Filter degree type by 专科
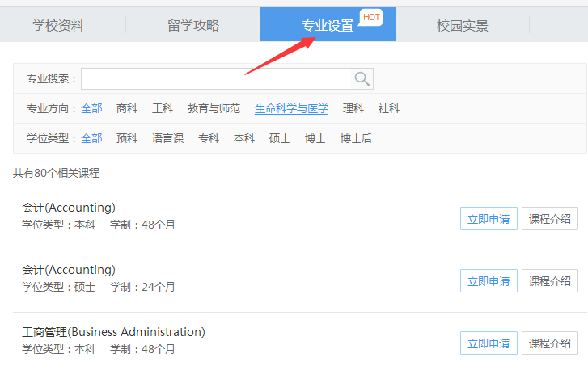The height and width of the screenshot is (366, 588). 209,138
